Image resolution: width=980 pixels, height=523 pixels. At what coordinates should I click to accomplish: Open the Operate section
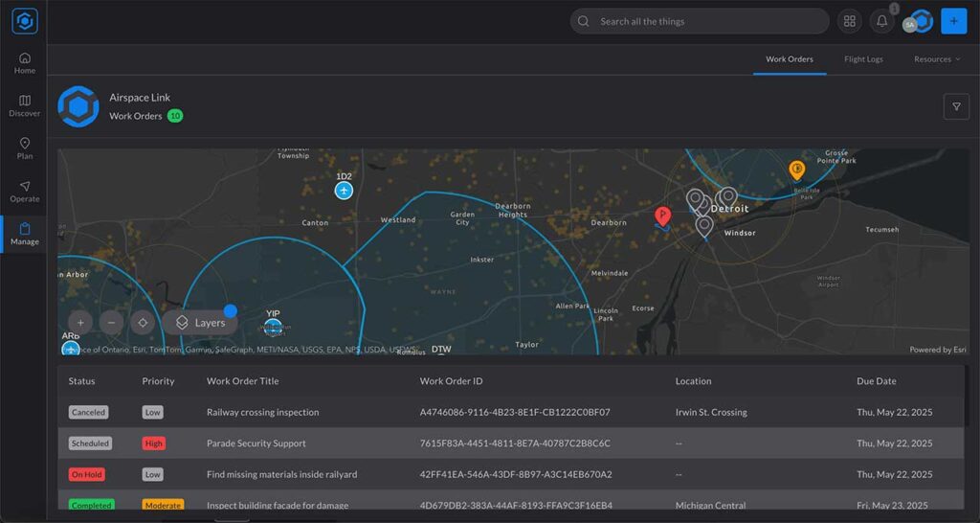coord(25,192)
